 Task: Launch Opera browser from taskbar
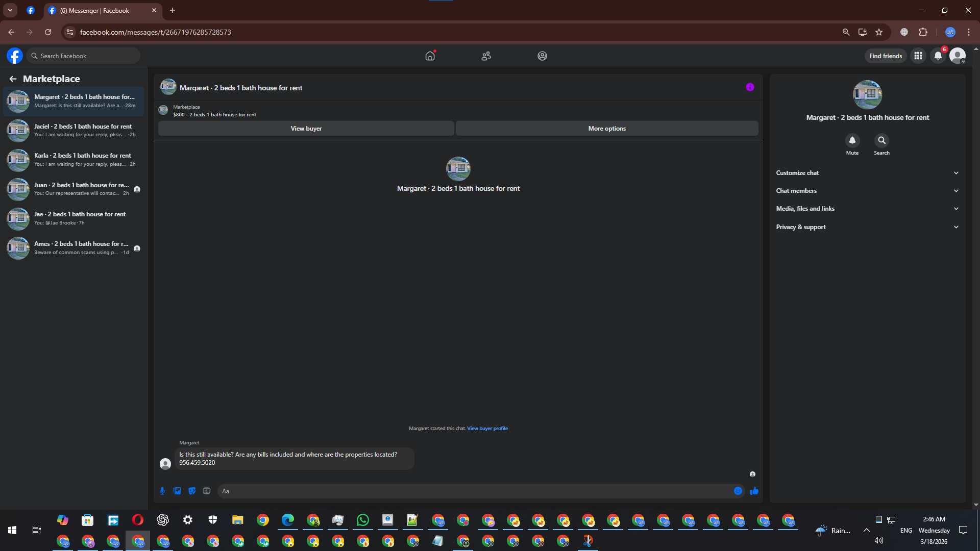coord(138,520)
